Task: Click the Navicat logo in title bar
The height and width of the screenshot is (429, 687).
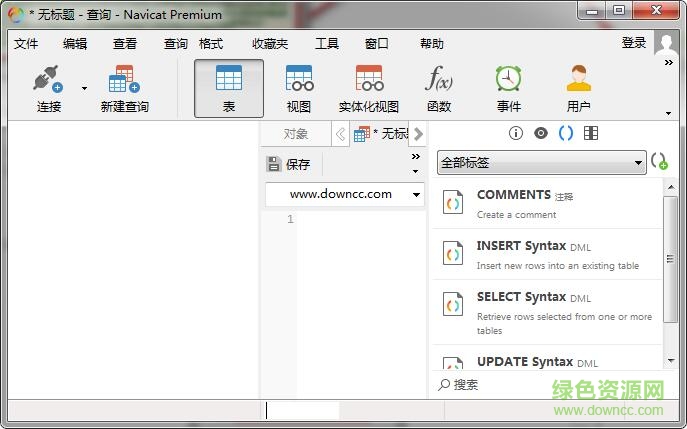Action: (17, 14)
